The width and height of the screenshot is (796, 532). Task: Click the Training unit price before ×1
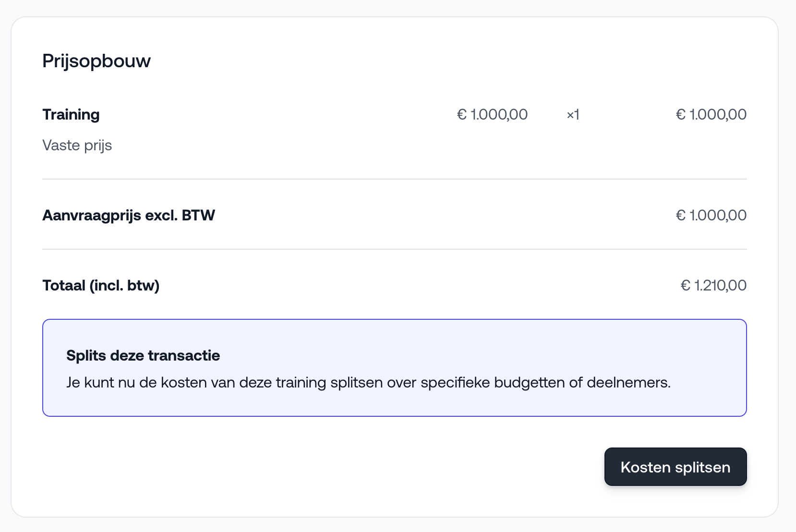pos(492,115)
